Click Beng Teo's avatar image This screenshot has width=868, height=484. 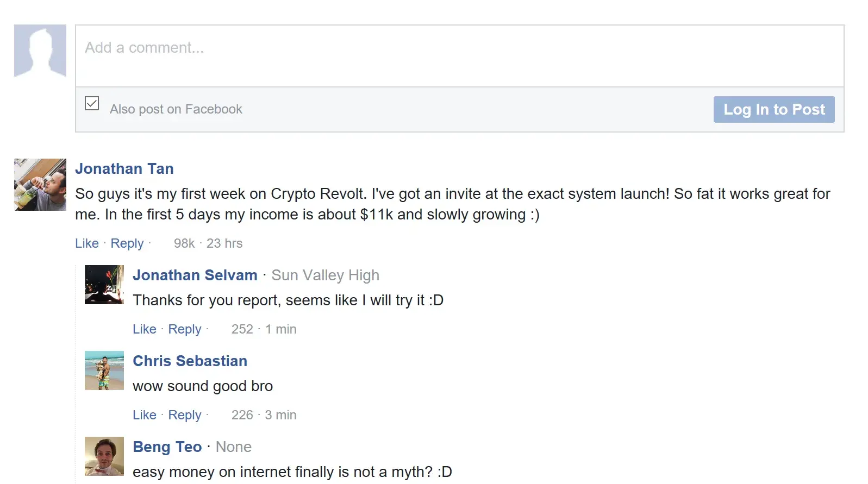(x=104, y=456)
